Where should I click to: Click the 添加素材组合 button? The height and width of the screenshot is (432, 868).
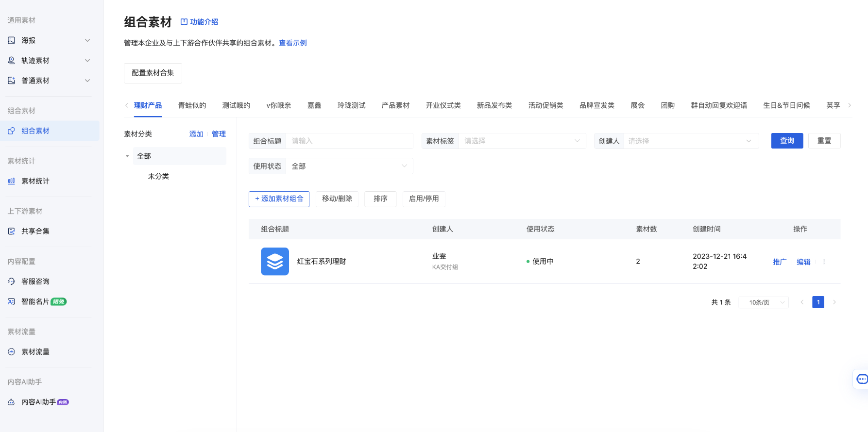click(x=279, y=199)
